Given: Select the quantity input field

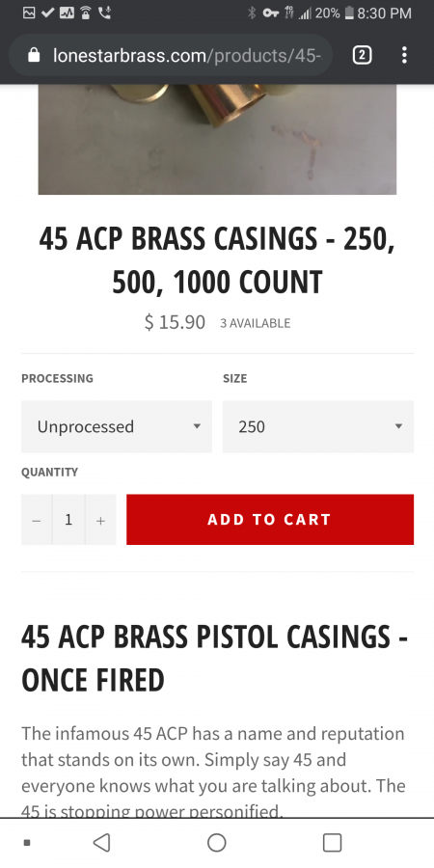Looking at the screenshot, I should pyautogui.click(x=68, y=520).
